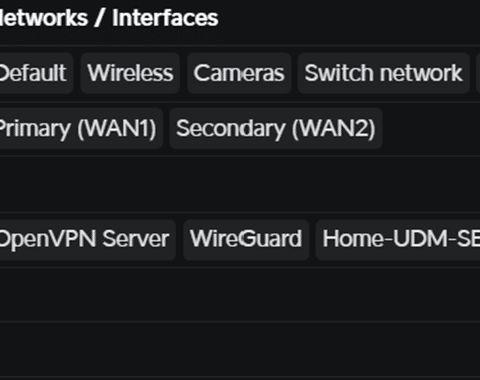Enable the Secondary (WAN2) filter
Viewport: 480px width, 380px height.
click(x=276, y=128)
